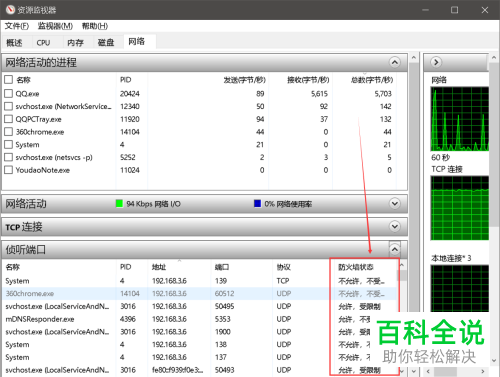Switch to the 概述 tab
The width and height of the screenshot is (500, 377).
pos(14,43)
